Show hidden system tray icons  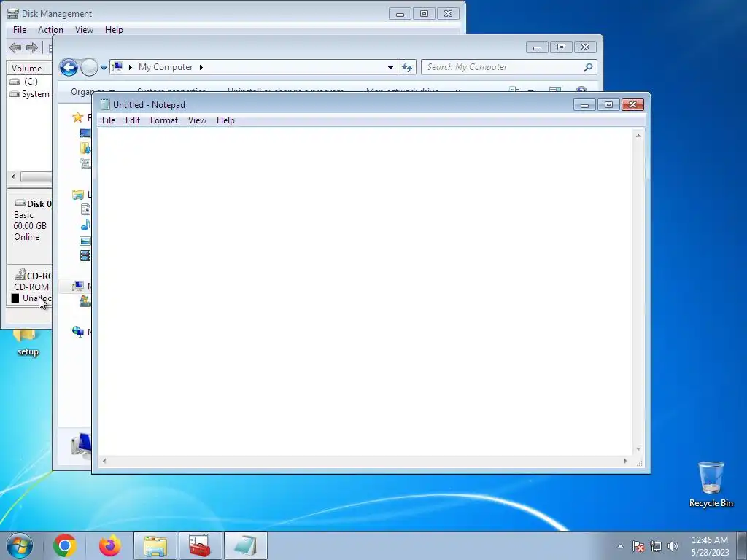click(620, 546)
